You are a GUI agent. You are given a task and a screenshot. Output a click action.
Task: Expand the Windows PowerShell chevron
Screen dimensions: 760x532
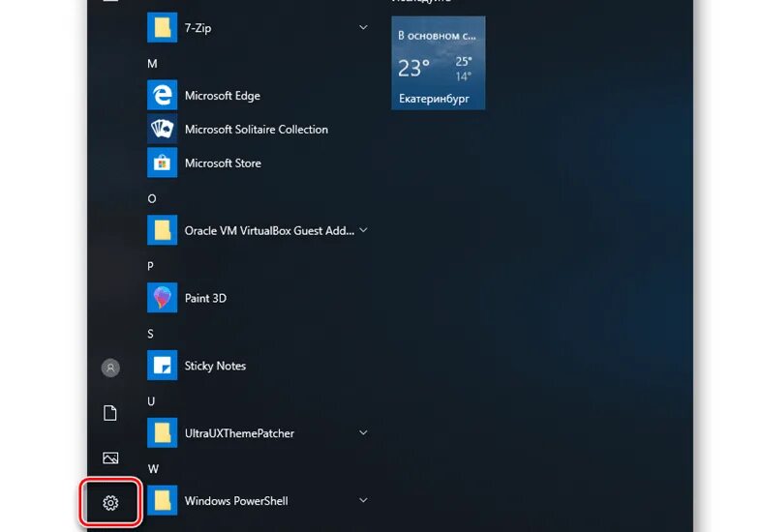(363, 500)
